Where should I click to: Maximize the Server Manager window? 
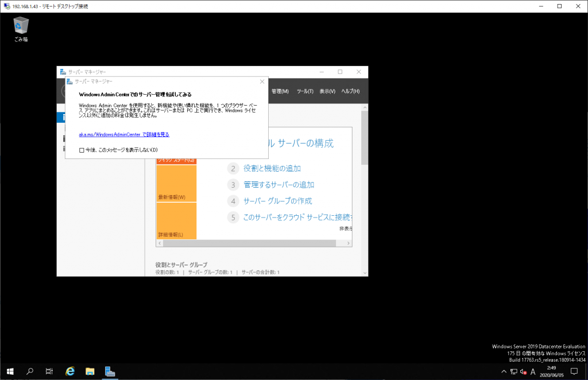(x=340, y=72)
